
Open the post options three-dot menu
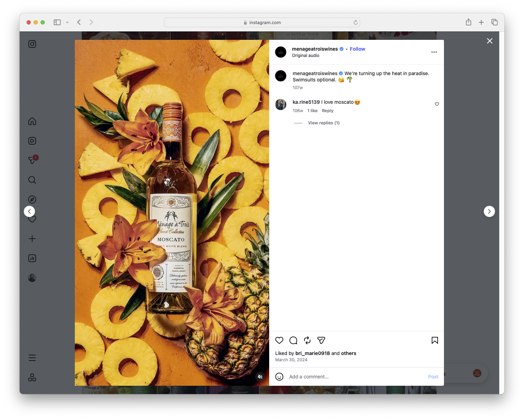tap(434, 52)
